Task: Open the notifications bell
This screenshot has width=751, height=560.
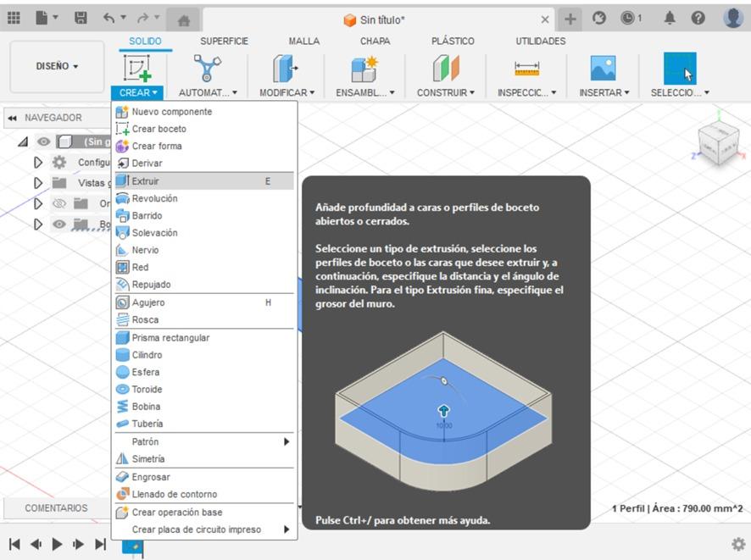Action: (x=670, y=18)
